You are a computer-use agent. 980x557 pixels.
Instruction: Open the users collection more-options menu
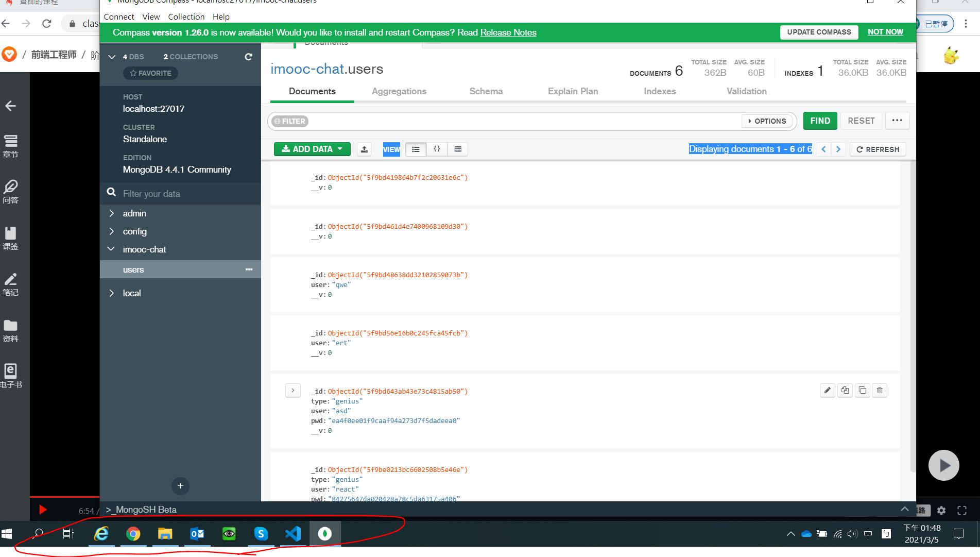(x=249, y=269)
